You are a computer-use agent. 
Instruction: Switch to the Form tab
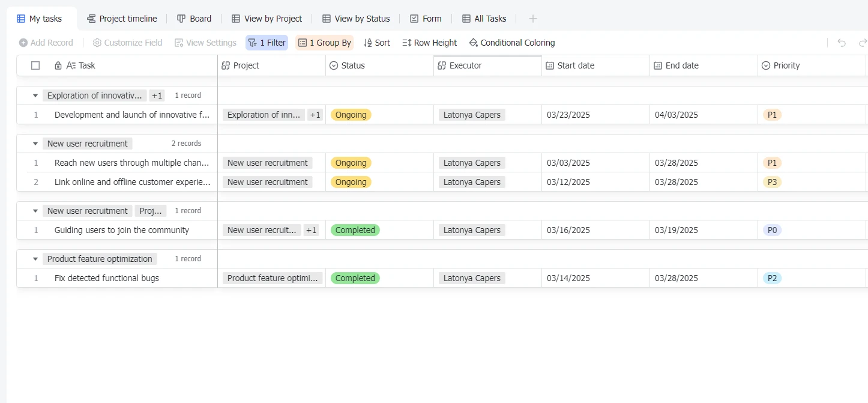[x=426, y=19]
